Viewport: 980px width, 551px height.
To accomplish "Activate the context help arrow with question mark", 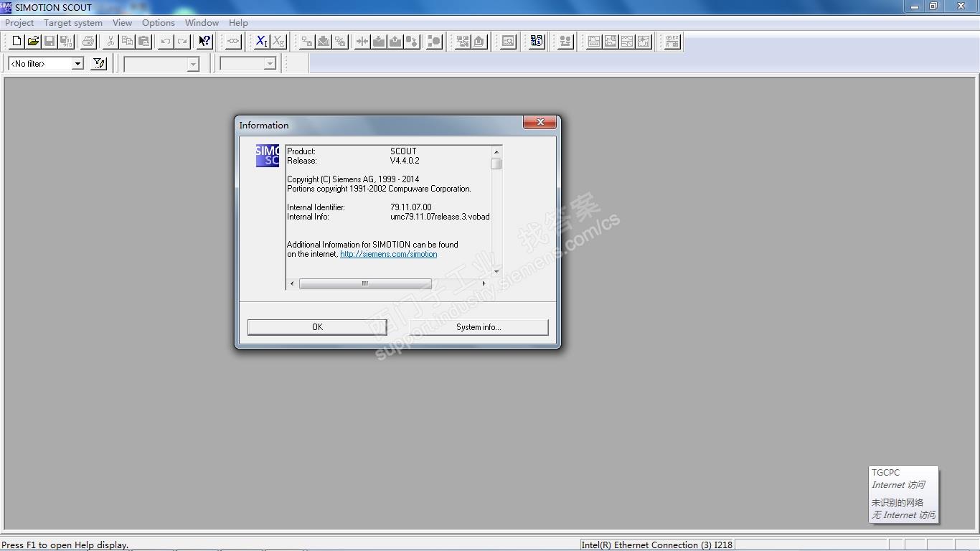I will 204,42.
